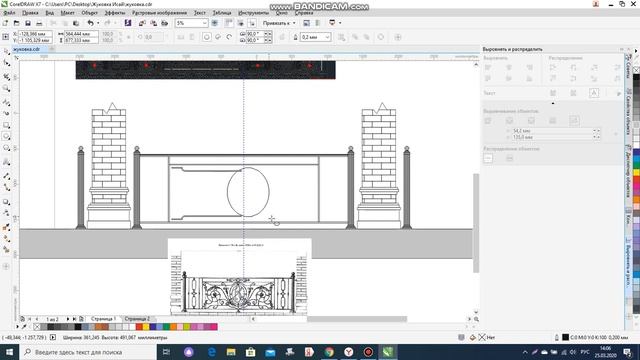The width and height of the screenshot is (640, 360).
Task: Add a page with the page-plus button
Action: point(81,319)
